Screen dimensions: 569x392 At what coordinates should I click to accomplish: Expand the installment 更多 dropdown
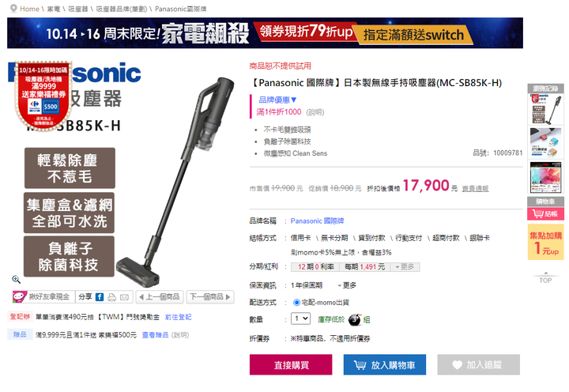click(405, 267)
